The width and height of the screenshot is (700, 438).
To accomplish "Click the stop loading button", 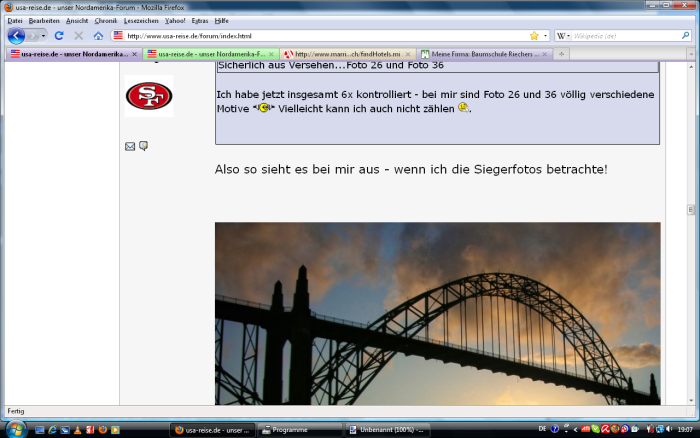I will pos(78,35).
